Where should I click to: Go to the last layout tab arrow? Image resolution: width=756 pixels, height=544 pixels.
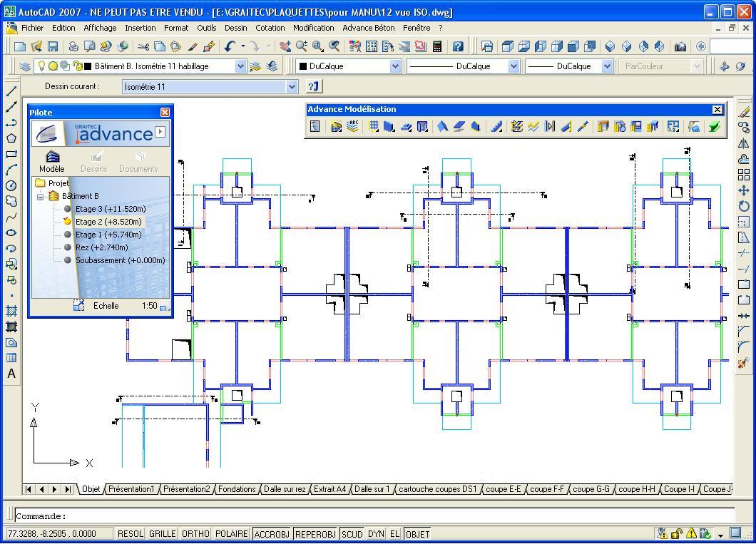coord(68,489)
